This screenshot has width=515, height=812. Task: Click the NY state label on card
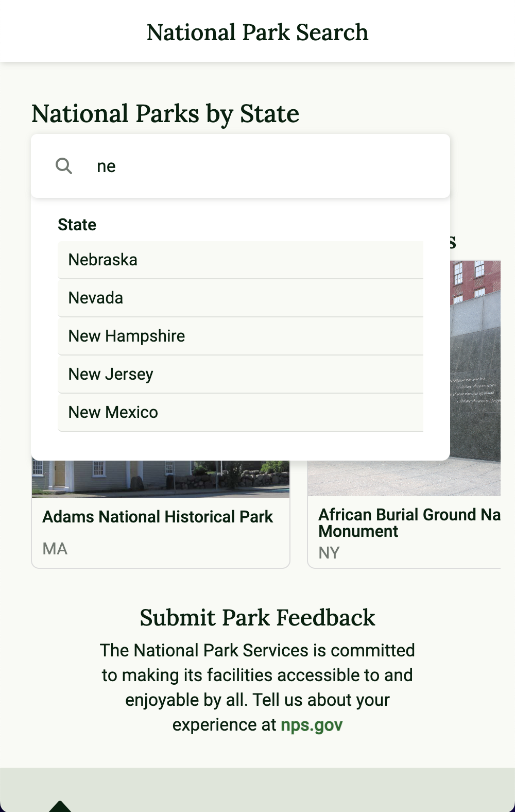[329, 553]
